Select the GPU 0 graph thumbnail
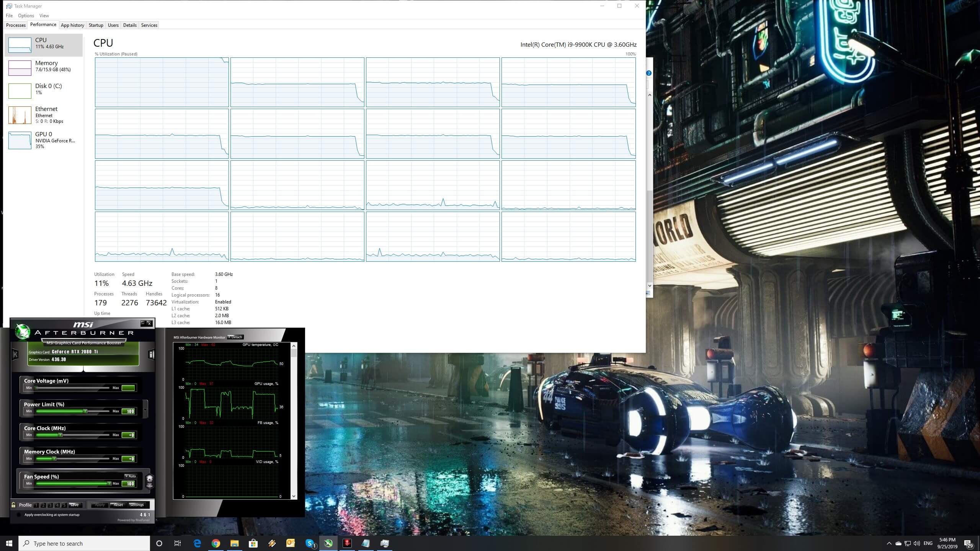The width and height of the screenshot is (980, 551). pyautogui.click(x=20, y=140)
